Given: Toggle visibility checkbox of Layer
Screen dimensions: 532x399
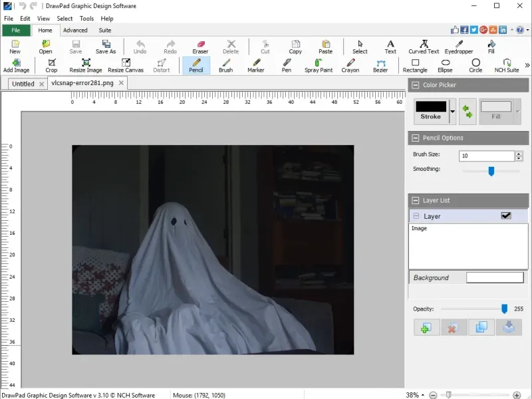Looking at the screenshot, I should point(506,215).
